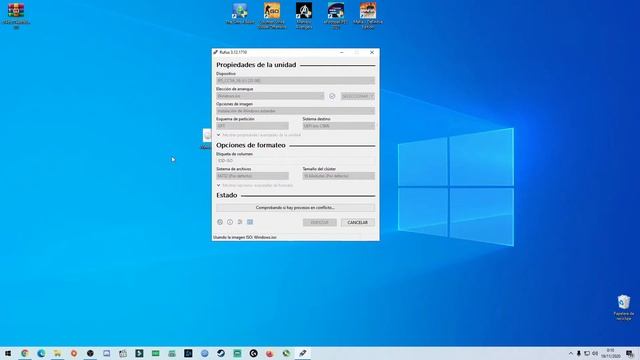The image size is (640, 360).
Task: Minimize the Rufus window
Action: [x=342, y=53]
